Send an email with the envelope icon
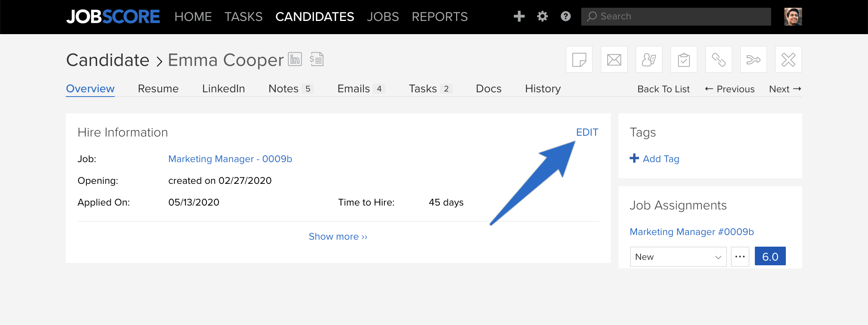Viewport: 868px width, 325px height. click(614, 60)
